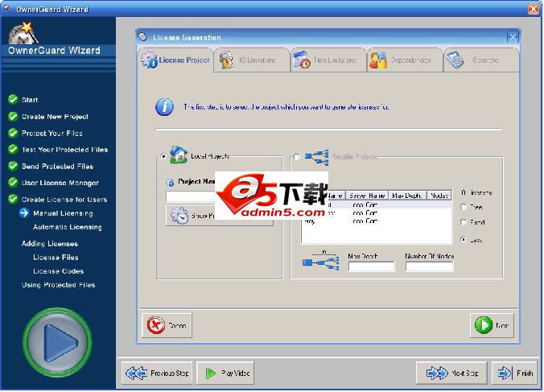Click the Next button with green arrow
The width and height of the screenshot is (544, 392).
tap(492, 325)
